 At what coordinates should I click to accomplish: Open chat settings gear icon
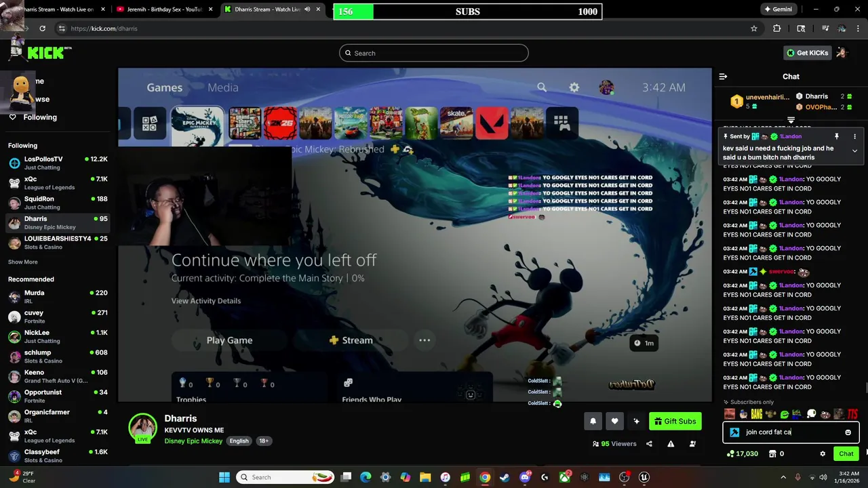pos(823,454)
